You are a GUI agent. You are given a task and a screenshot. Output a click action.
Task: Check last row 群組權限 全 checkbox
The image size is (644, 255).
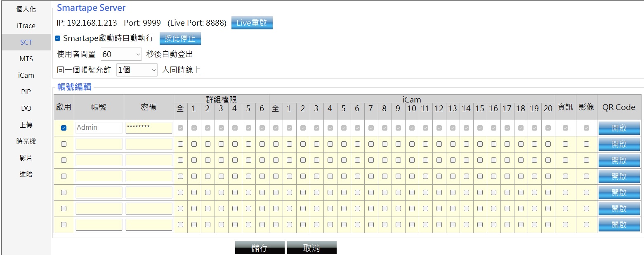(180, 225)
